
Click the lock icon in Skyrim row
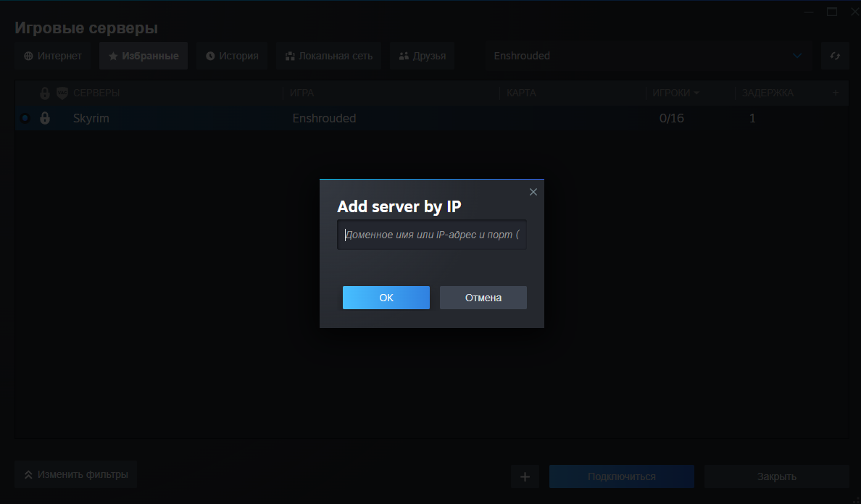(x=45, y=118)
